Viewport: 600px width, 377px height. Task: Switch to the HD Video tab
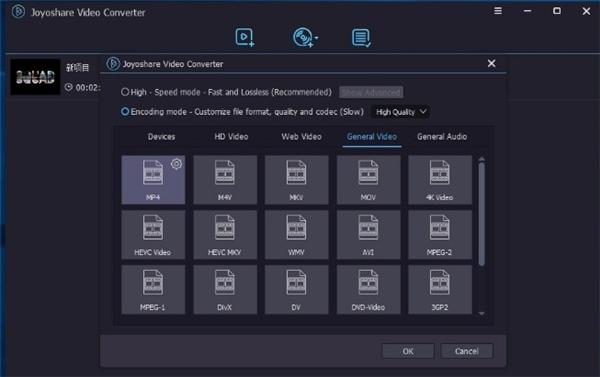[x=231, y=137]
